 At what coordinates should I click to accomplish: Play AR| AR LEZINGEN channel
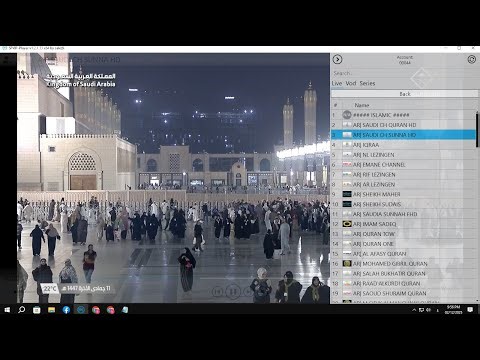403,184
